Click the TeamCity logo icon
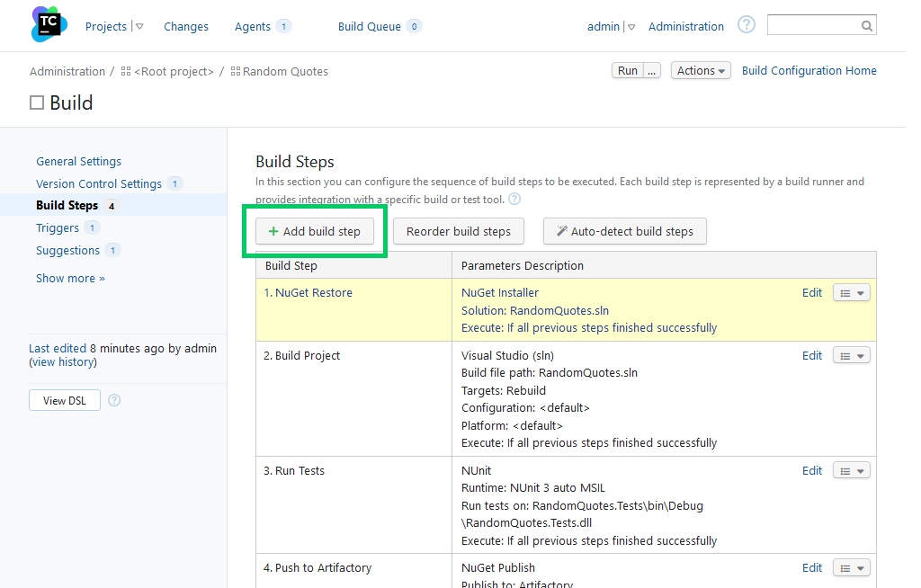921x588 pixels. (x=49, y=24)
